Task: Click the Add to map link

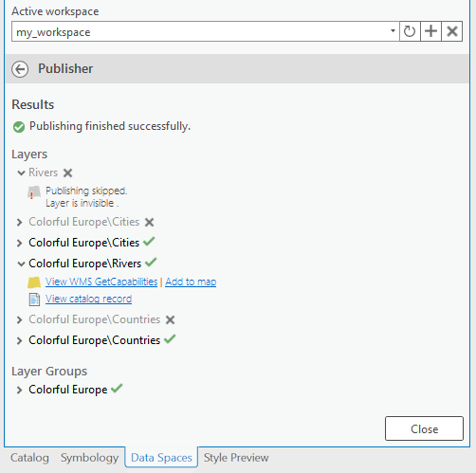Action: coord(191,282)
